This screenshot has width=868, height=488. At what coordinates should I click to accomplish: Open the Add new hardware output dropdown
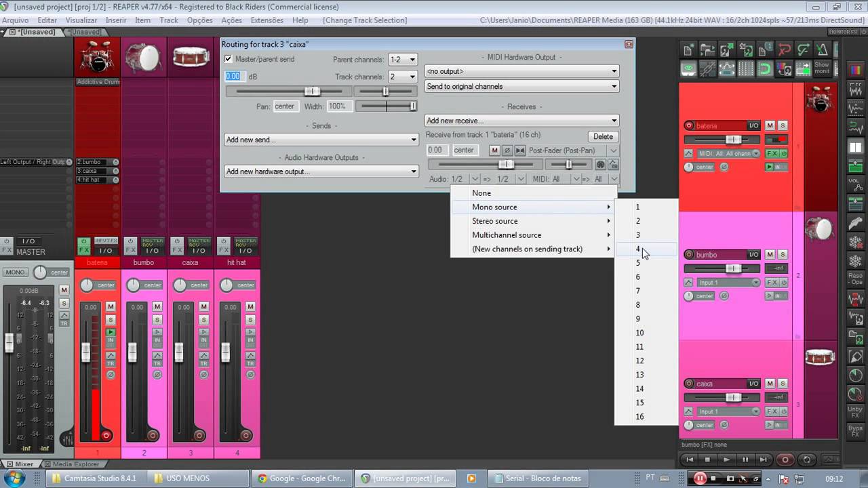pos(321,171)
